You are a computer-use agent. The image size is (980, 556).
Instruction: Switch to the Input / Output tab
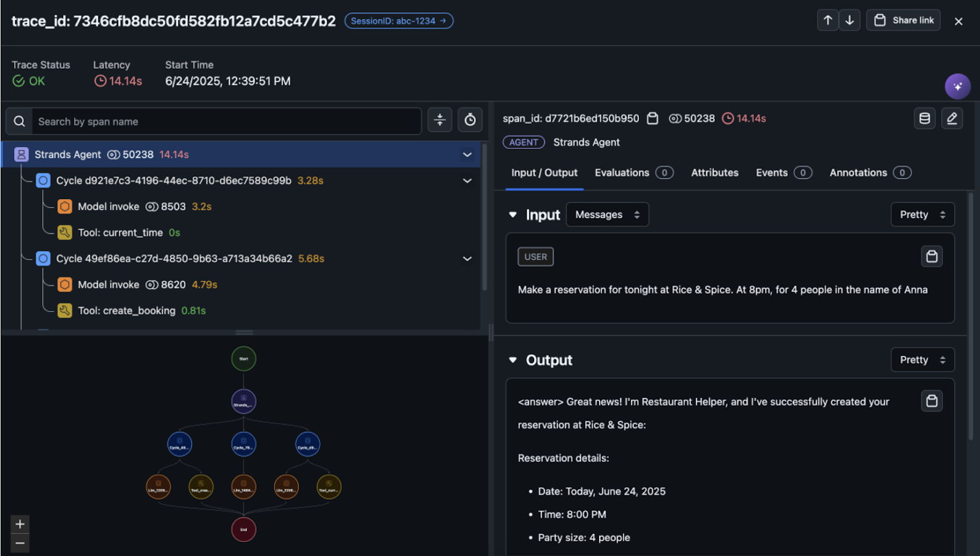(x=545, y=173)
